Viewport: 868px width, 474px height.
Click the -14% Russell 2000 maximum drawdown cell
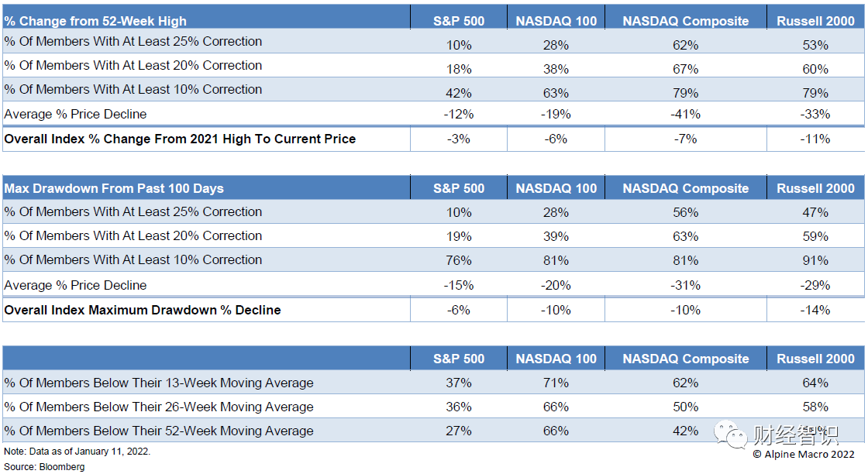[815, 311]
